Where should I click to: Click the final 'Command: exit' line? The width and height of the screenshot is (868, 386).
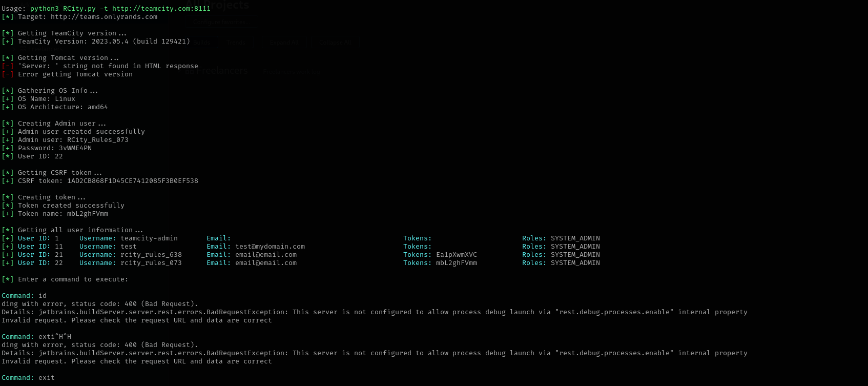click(x=28, y=378)
